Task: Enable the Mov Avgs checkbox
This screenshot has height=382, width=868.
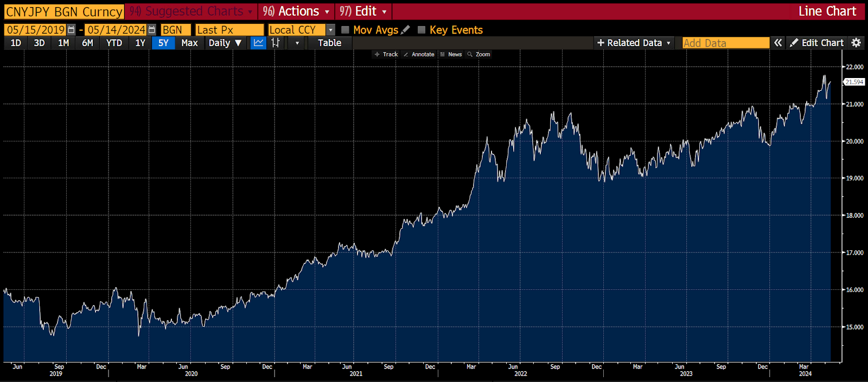Action: (x=345, y=30)
